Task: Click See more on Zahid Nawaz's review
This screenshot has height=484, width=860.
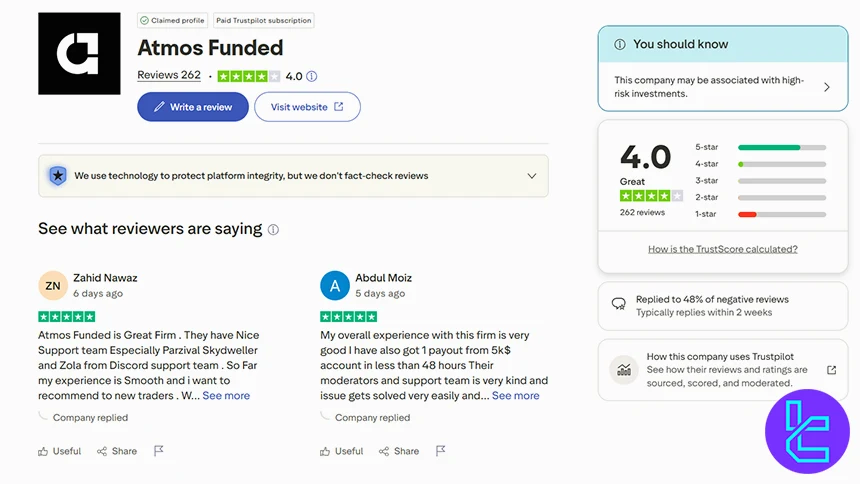Action: coord(226,396)
